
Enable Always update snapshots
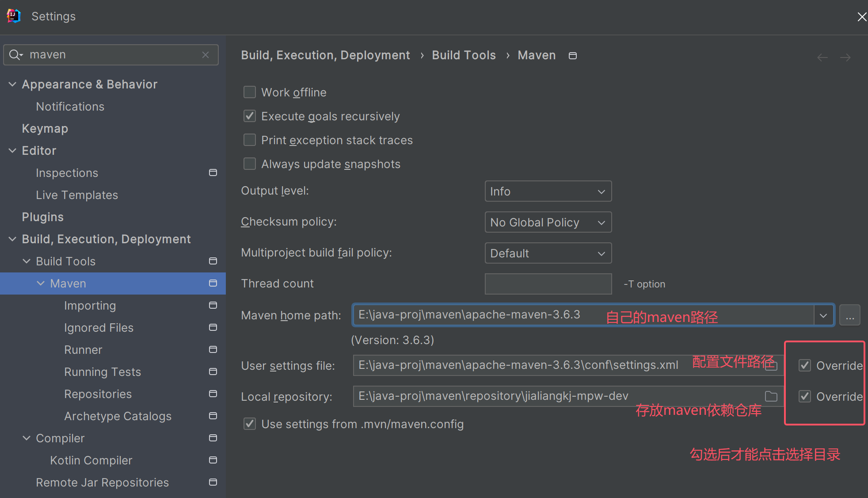pyautogui.click(x=250, y=164)
